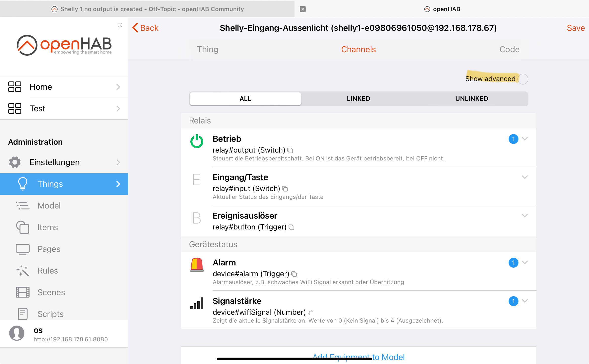Click the Pages monitor icon
Image resolution: width=589 pixels, height=364 pixels.
tap(23, 249)
